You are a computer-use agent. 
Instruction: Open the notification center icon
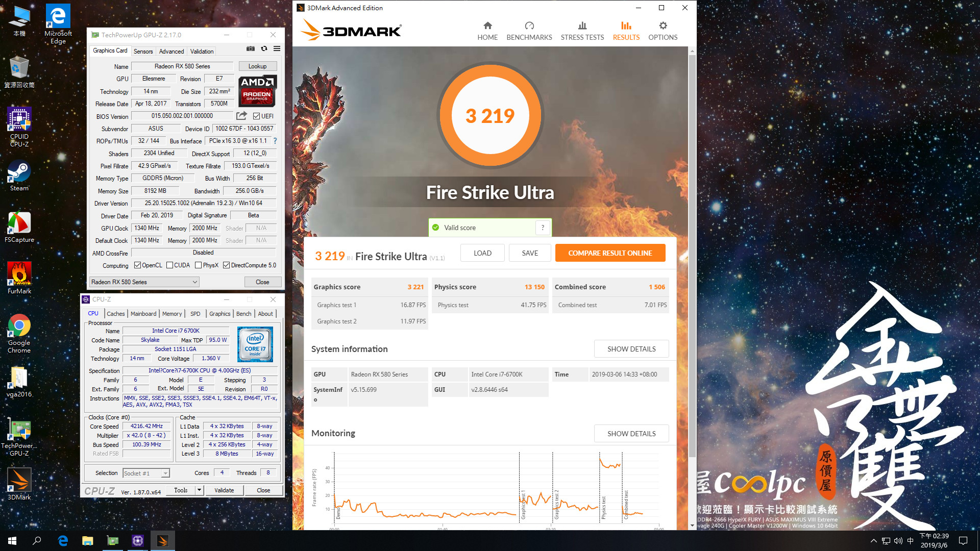click(x=963, y=541)
